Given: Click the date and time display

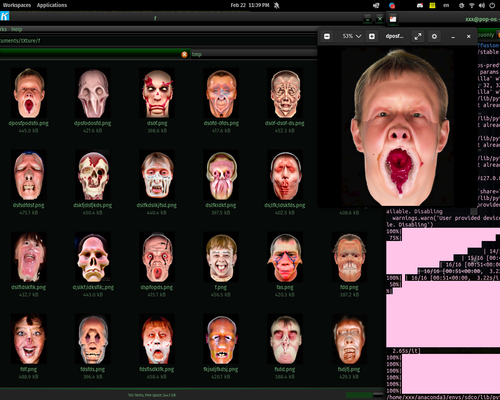Looking at the screenshot, I should pos(250,5).
